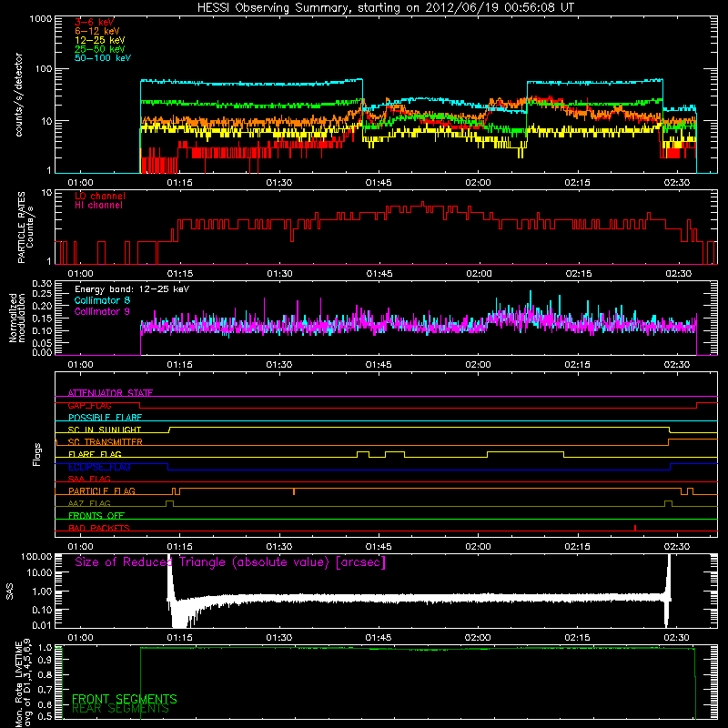Select the 'GAP_FLAG' label
Image resolution: width=728 pixels, height=728 pixels.
pyautogui.click(x=89, y=405)
